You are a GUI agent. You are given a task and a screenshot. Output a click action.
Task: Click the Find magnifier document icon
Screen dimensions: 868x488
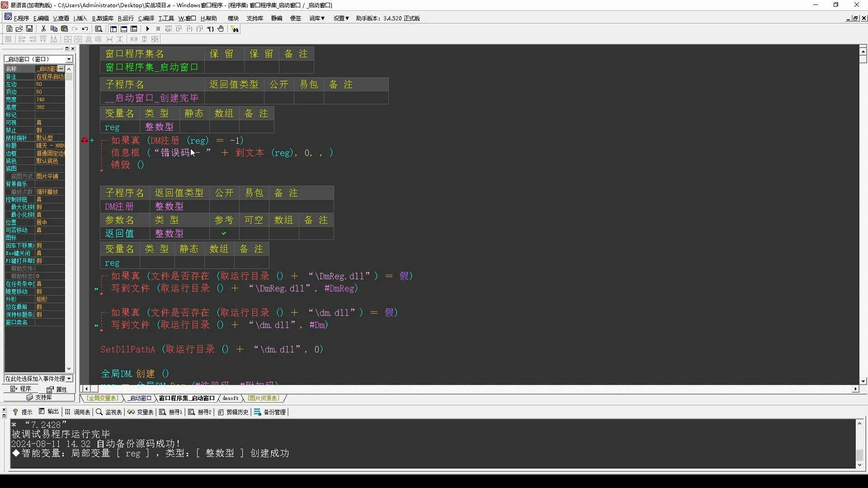click(x=99, y=29)
